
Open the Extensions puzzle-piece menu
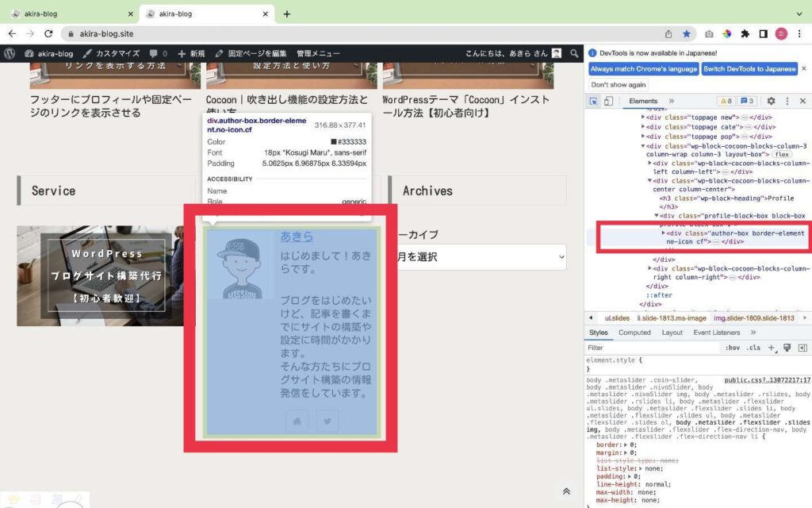coord(745,33)
